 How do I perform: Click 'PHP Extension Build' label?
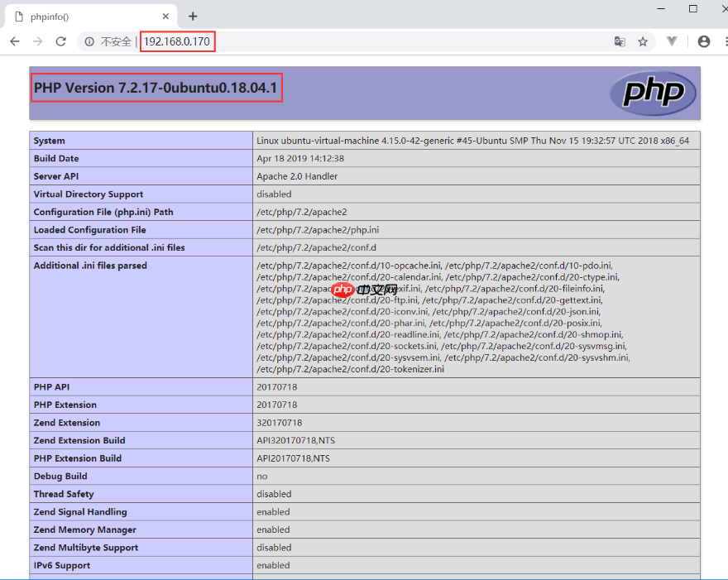(78, 458)
